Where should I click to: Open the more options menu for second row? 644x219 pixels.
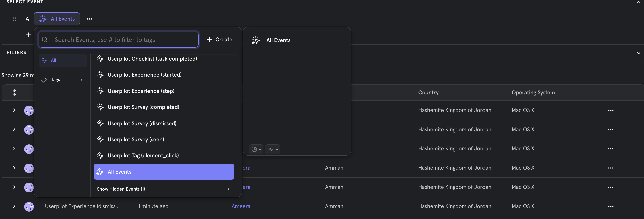pos(611,130)
